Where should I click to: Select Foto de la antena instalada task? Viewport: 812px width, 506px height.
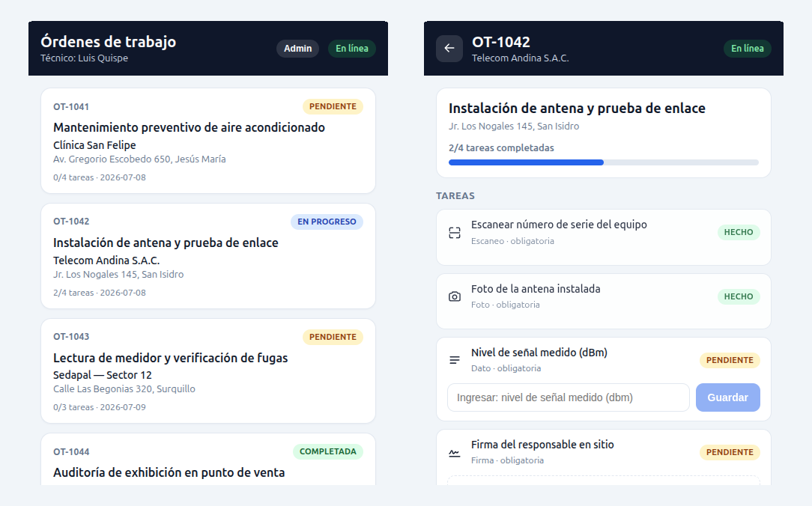tap(603, 301)
